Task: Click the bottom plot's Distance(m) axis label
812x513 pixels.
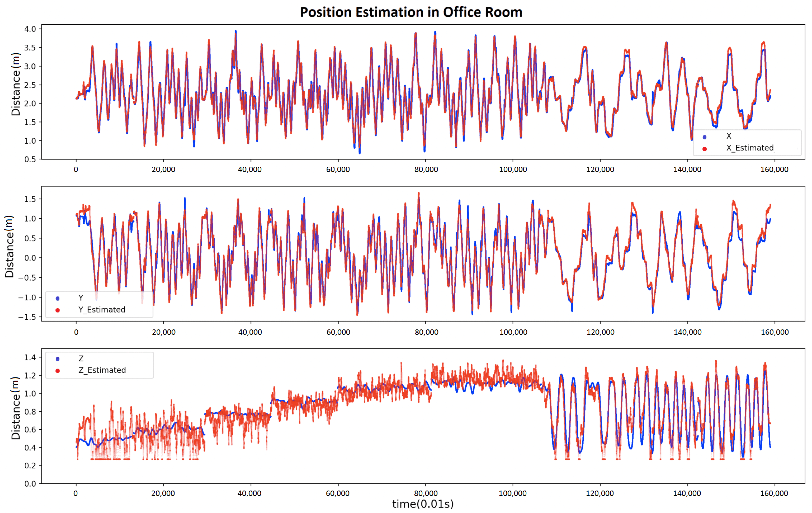Action: (x=16, y=408)
